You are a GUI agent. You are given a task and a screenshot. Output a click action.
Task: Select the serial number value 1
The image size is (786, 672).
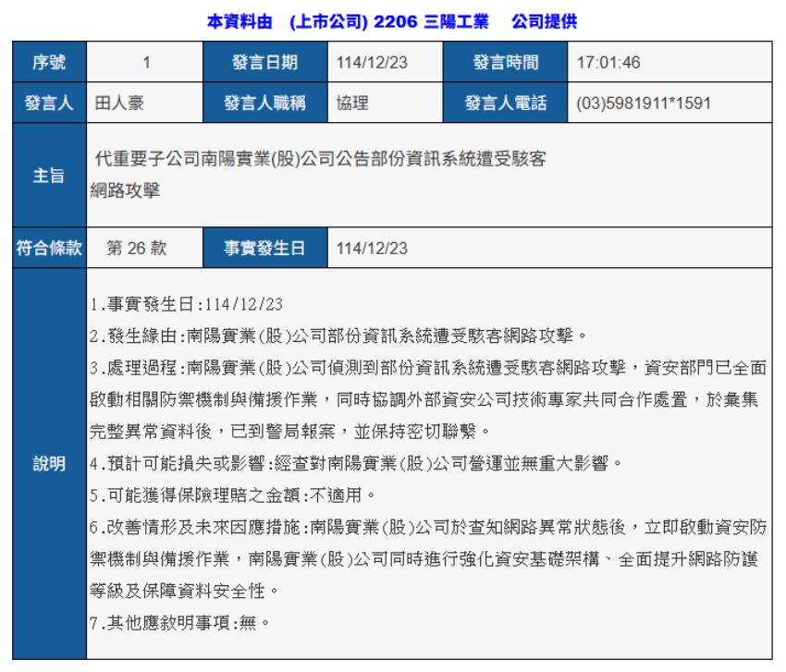(145, 63)
